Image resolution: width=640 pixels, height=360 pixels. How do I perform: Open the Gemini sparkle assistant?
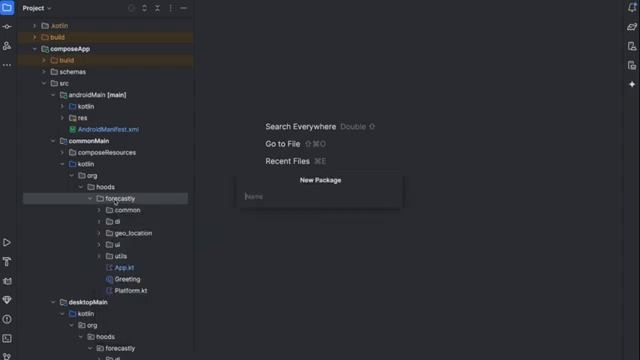[x=632, y=84]
